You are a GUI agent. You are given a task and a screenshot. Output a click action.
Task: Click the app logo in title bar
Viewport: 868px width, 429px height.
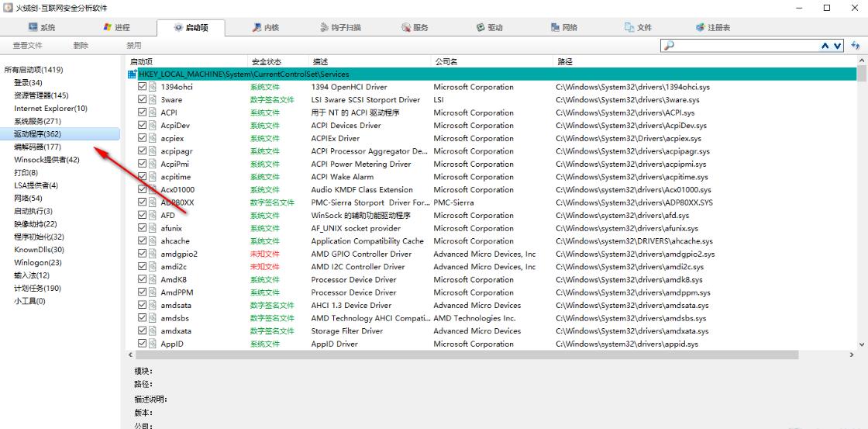pyautogui.click(x=8, y=8)
